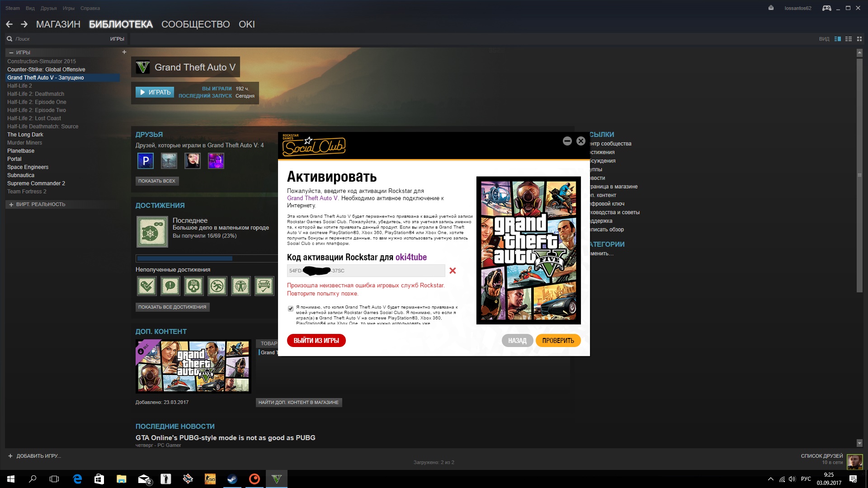
Task: Open the МАГАЗИН tab
Action: pyautogui.click(x=58, y=24)
